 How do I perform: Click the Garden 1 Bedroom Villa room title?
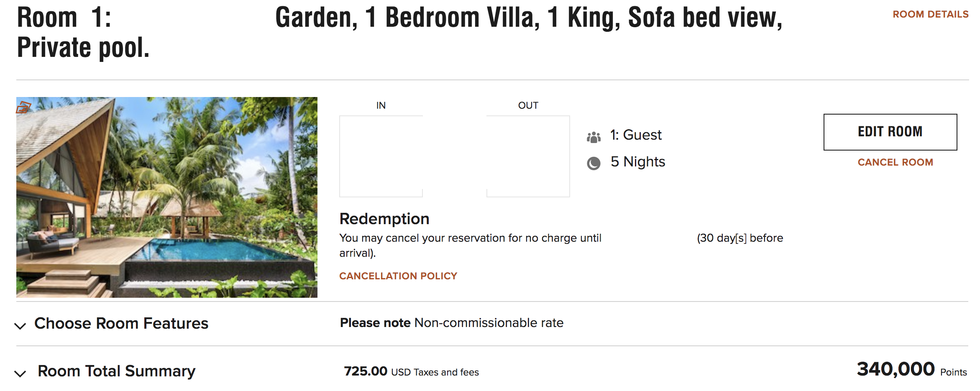click(x=528, y=18)
